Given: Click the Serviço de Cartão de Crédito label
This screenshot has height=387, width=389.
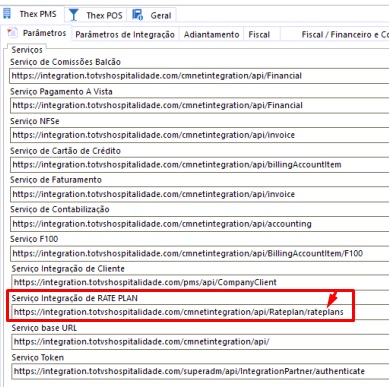Looking at the screenshot, I should click(65, 151).
